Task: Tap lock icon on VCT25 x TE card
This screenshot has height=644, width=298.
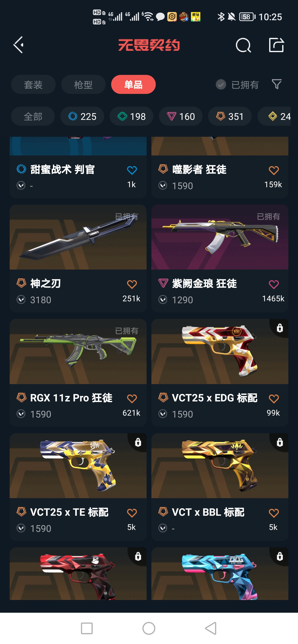Action: pyautogui.click(x=138, y=442)
